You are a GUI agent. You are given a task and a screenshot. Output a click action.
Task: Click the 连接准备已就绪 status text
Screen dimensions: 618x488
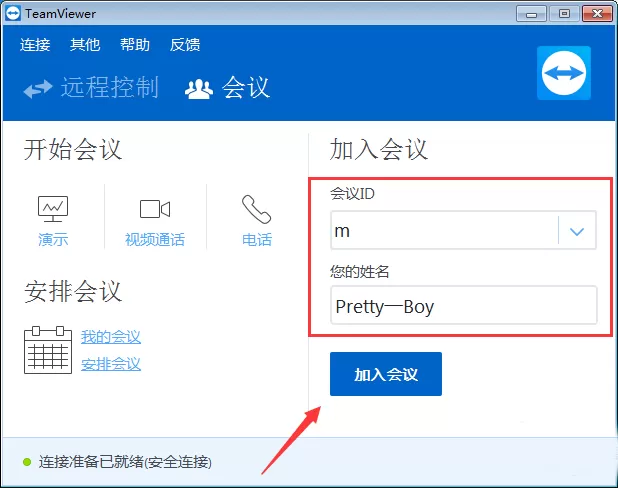(x=125, y=462)
